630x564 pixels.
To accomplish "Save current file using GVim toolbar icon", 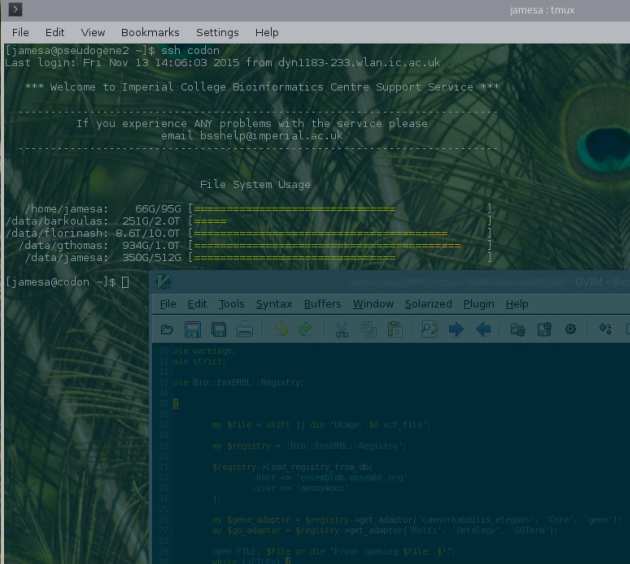I will tap(192, 329).
